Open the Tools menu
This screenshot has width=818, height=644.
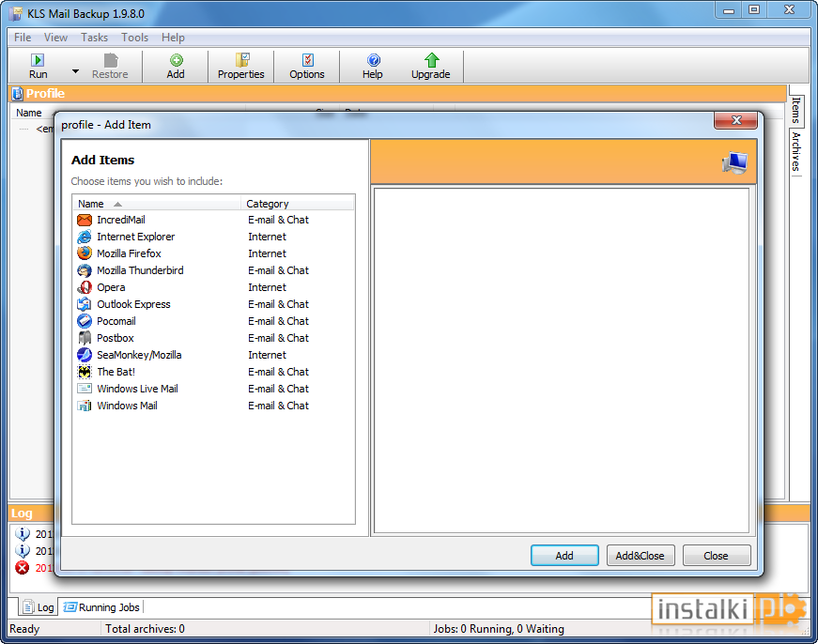(x=135, y=38)
